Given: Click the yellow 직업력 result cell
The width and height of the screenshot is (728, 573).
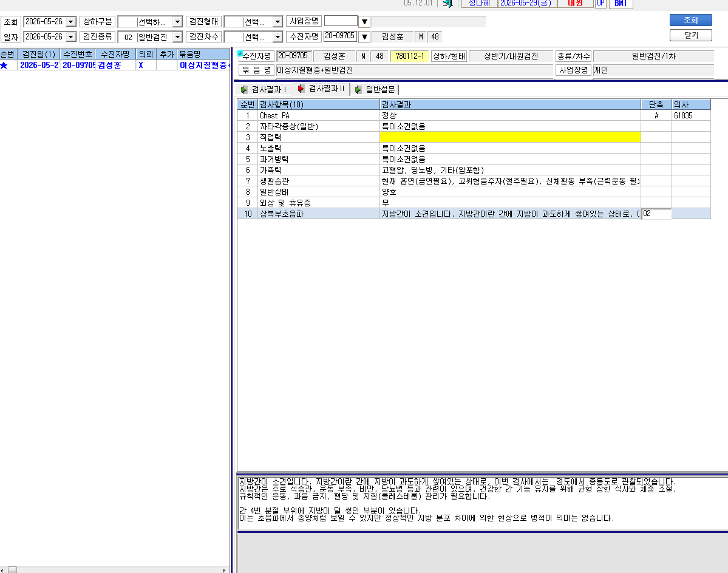Looking at the screenshot, I should coord(510,137).
